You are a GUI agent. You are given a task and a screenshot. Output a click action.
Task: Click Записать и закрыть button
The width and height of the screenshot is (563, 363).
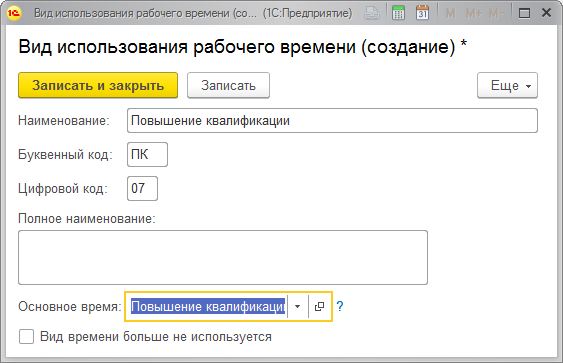[x=98, y=85]
